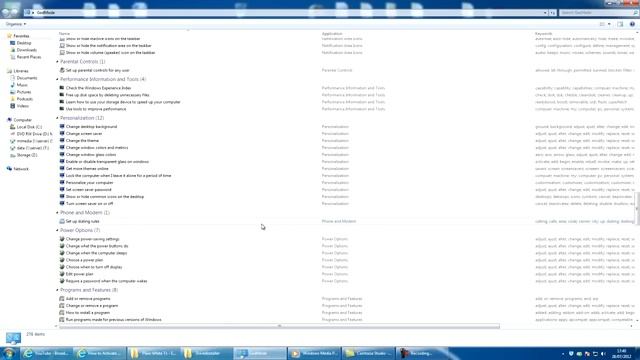Viewport: 640px width, 360px height.
Task: Open the change view options dropdown
Action: (609, 24)
